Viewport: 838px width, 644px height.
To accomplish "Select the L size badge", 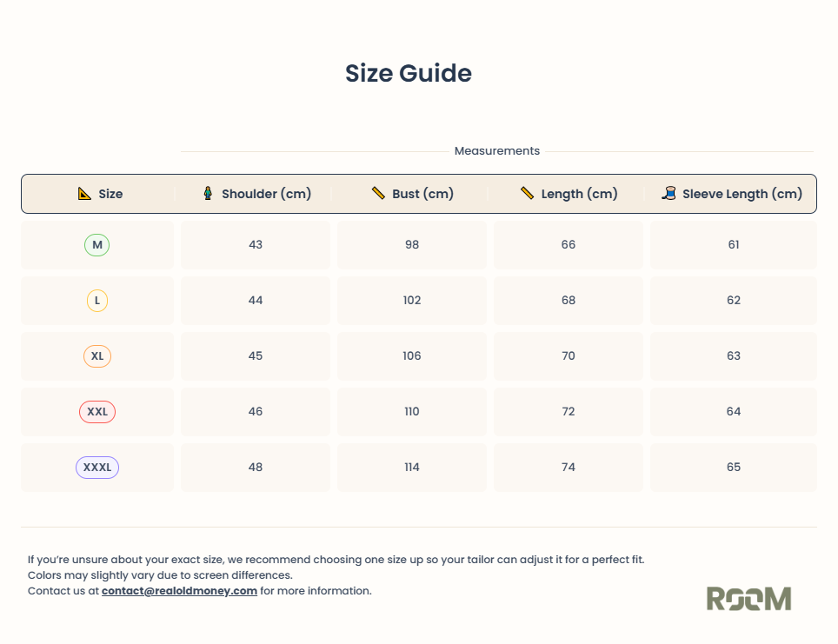I will pyautogui.click(x=97, y=301).
